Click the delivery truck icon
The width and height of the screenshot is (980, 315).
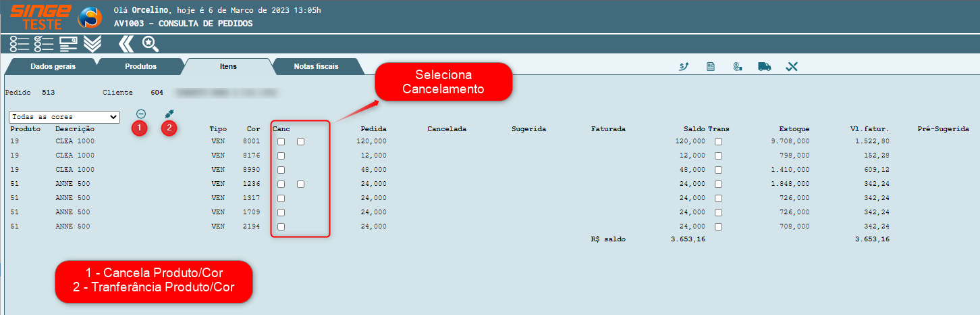[x=764, y=66]
